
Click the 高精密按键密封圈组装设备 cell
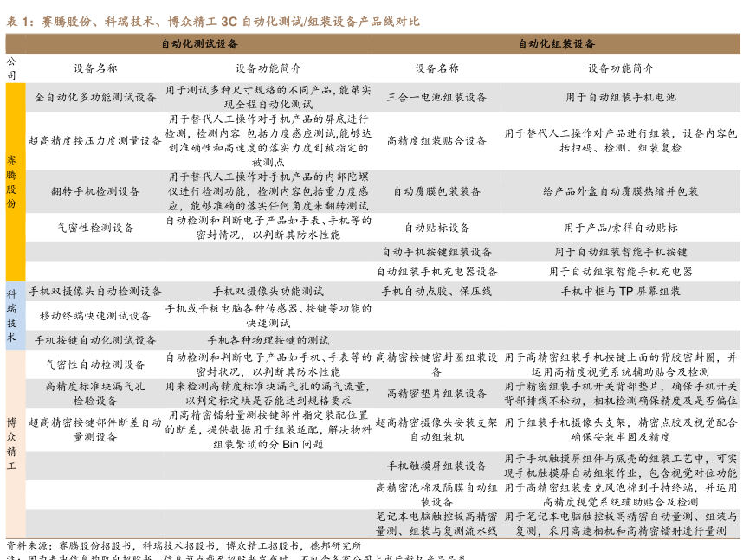click(436, 364)
